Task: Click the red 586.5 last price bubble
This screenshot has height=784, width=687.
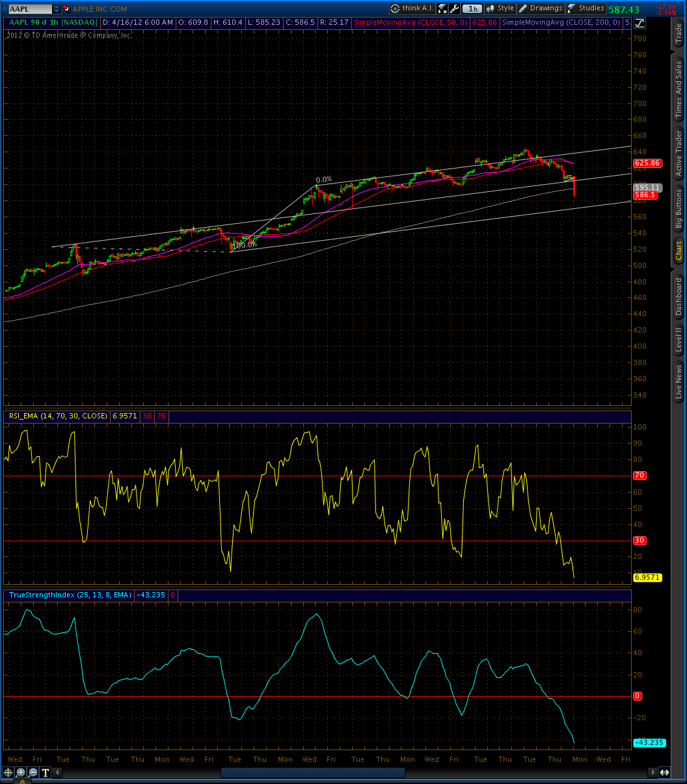Action: (645, 195)
